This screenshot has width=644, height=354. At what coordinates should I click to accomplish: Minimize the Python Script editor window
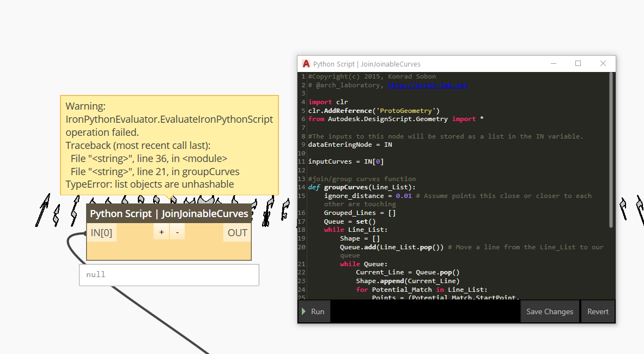[554, 64]
